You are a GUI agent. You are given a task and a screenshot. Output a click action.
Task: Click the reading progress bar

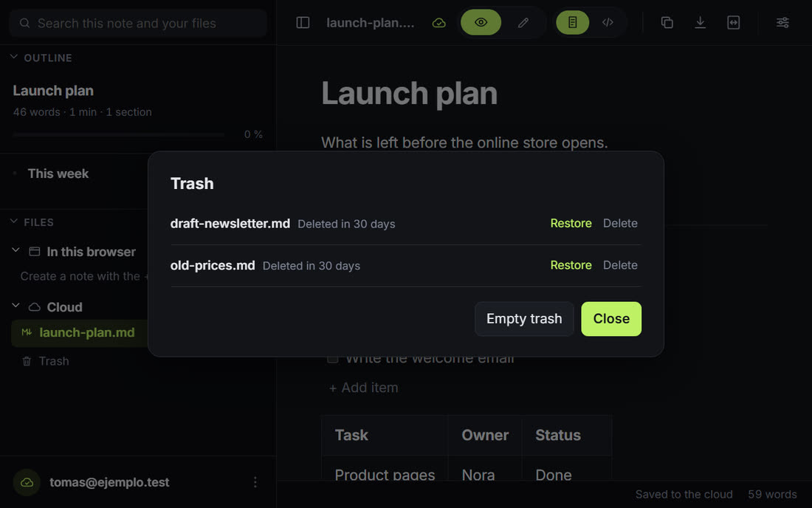[119, 134]
